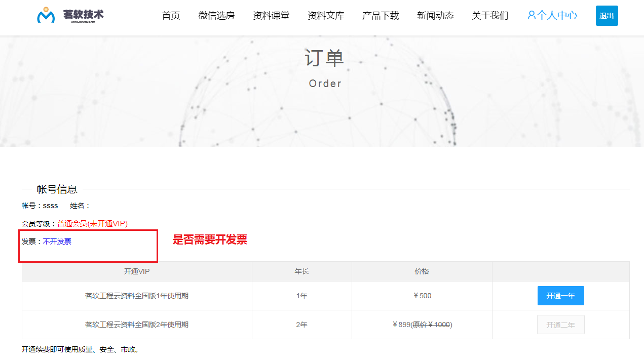Viewport: 644px width, 362px height.
Task: Click the 2年 duration cell
Action: click(302, 325)
